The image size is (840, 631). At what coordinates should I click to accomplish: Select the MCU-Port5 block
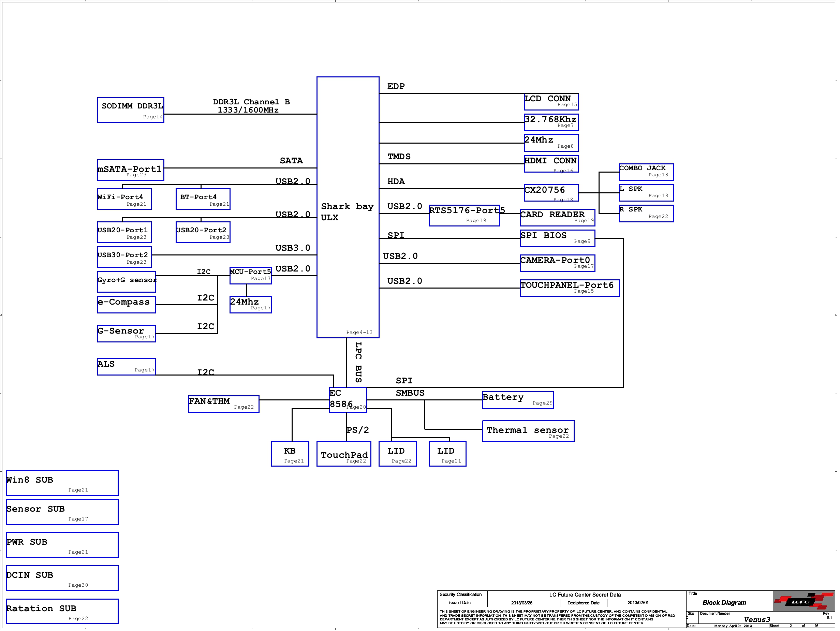(251, 277)
